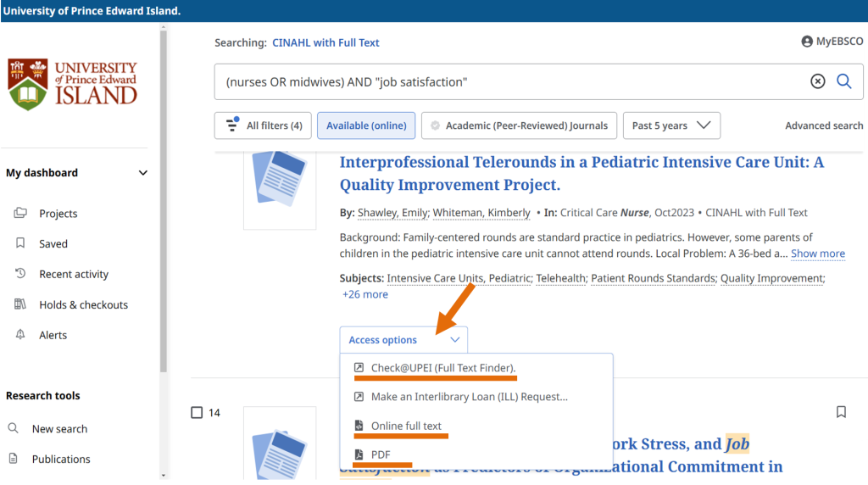
Task: Select the checkbox for result 14
Action: click(x=197, y=413)
